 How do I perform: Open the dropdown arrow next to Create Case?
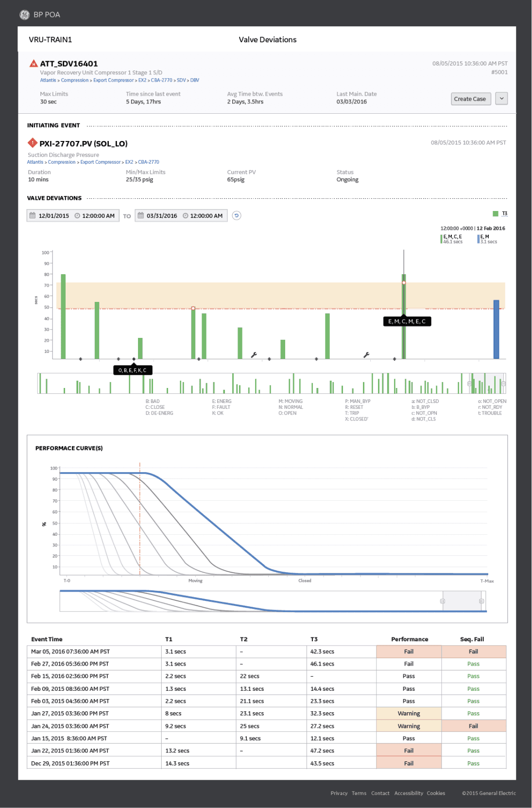pyautogui.click(x=501, y=99)
